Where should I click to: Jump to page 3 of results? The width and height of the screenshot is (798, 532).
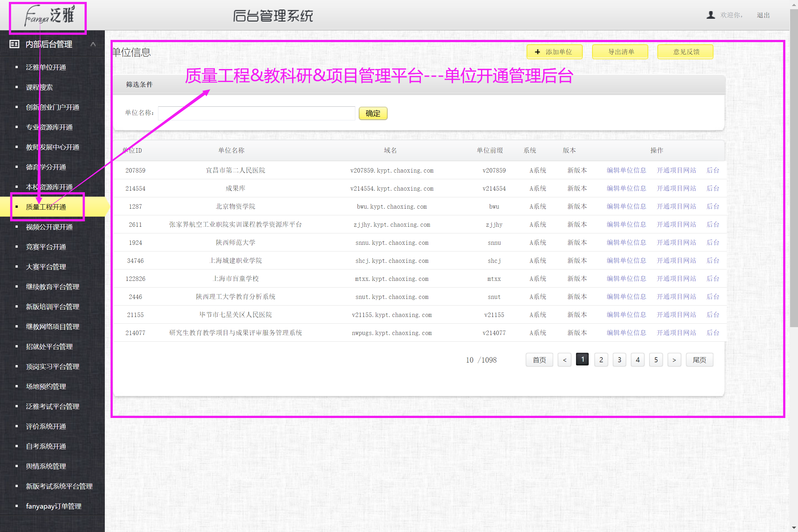(x=619, y=360)
